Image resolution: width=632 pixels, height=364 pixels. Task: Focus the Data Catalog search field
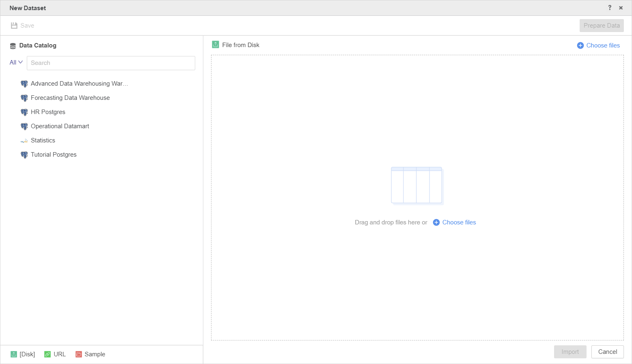pos(111,63)
